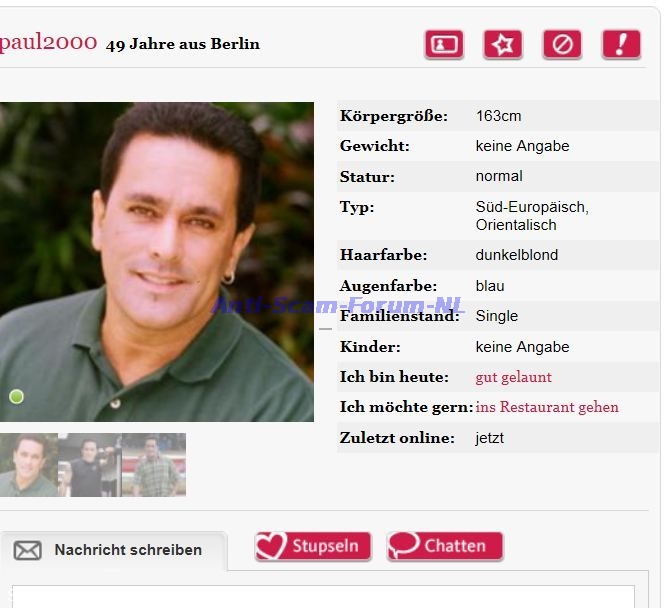This screenshot has width=672, height=608.
Task: Select the middle thumbnail with dark shirt
Action: coord(90,465)
